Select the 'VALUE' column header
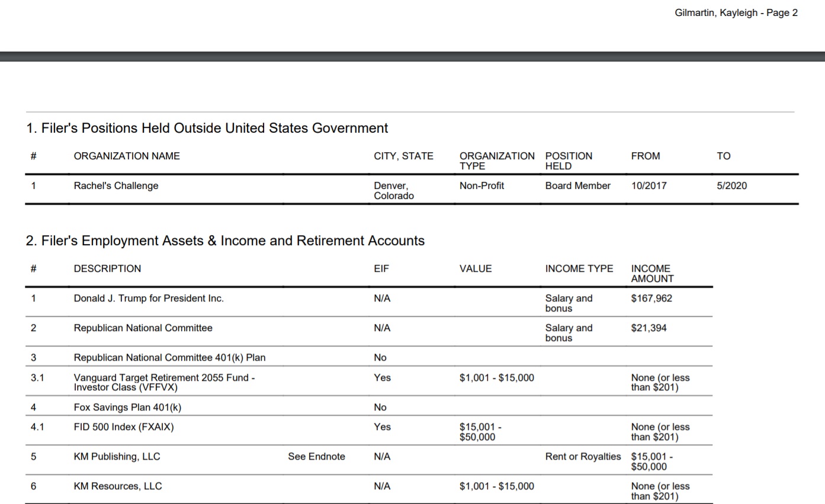This screenshot has width=825, height=504. 476,269
